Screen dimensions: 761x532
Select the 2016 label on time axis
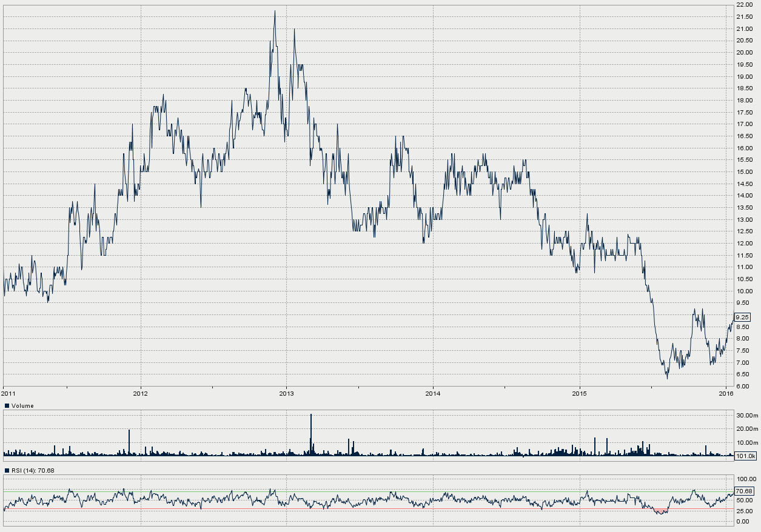(x=726, y=393)
